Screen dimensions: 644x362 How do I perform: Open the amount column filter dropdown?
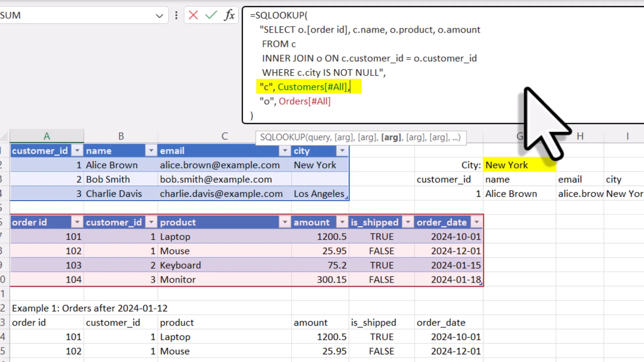point(342,222)
